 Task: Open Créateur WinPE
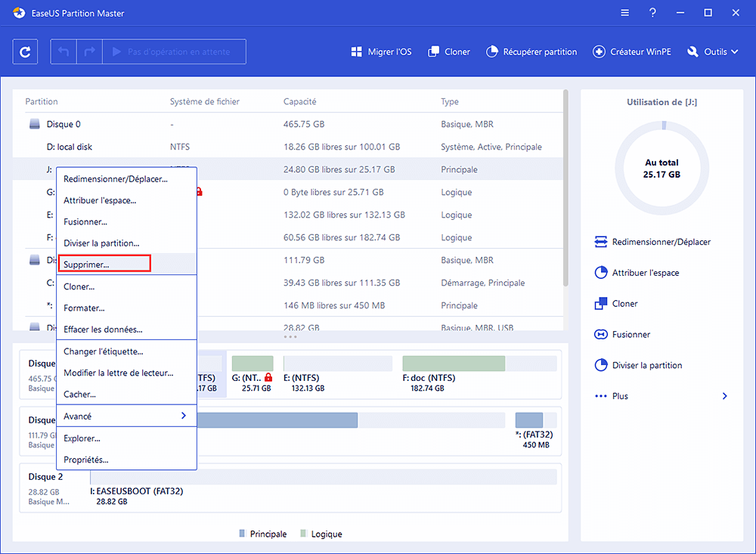point(631,51)
